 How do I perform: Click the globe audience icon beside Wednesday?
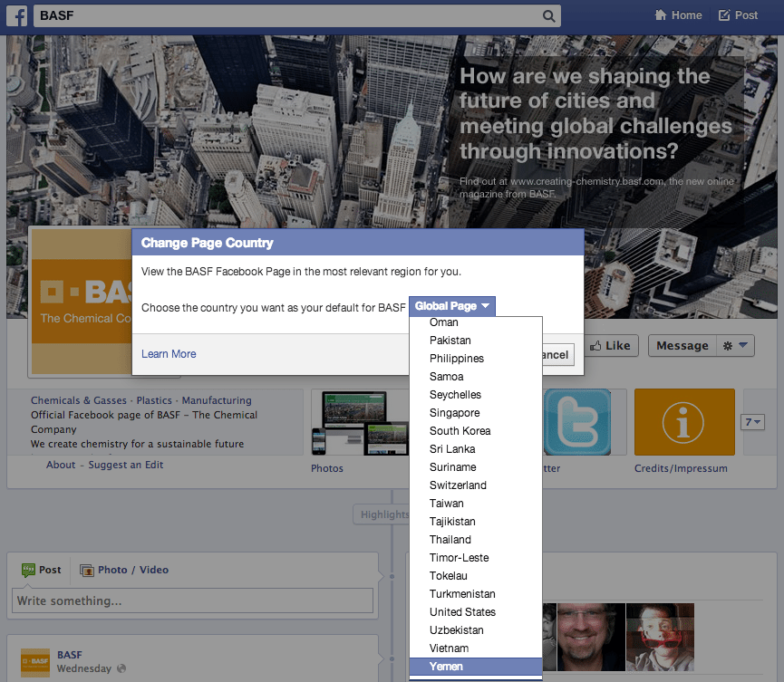pyautogui.click(x=121, y=668)
